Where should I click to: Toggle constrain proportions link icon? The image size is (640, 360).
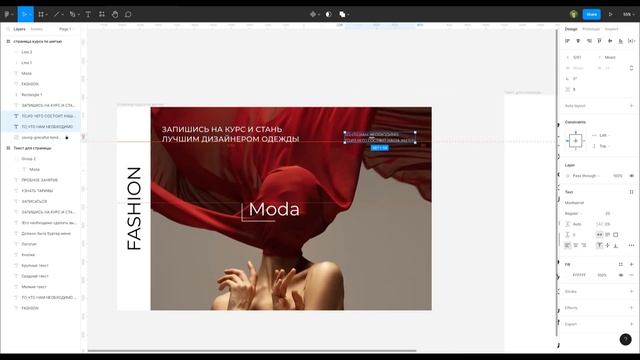[631, 68]
